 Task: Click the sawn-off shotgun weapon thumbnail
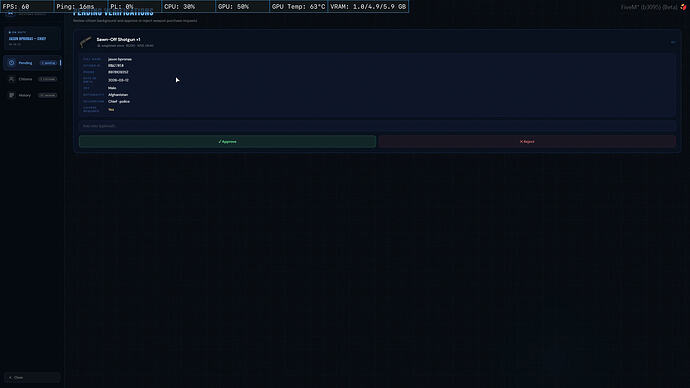(x=86, y=42)
